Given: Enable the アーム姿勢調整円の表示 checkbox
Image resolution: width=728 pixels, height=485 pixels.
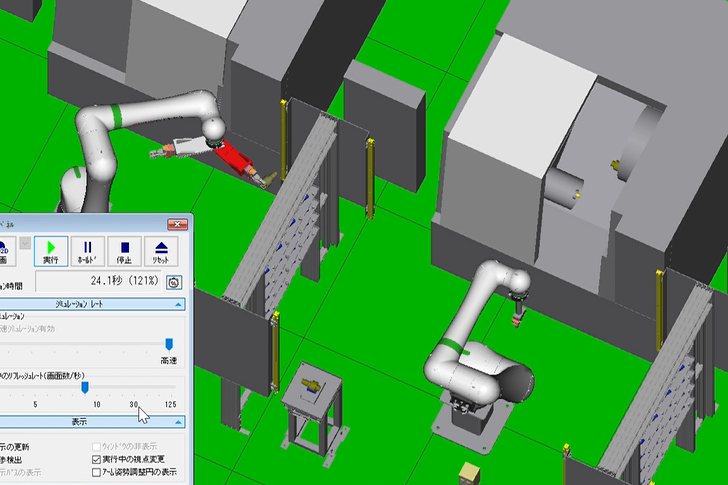Looking at the screenshot, I should (96, 472).
